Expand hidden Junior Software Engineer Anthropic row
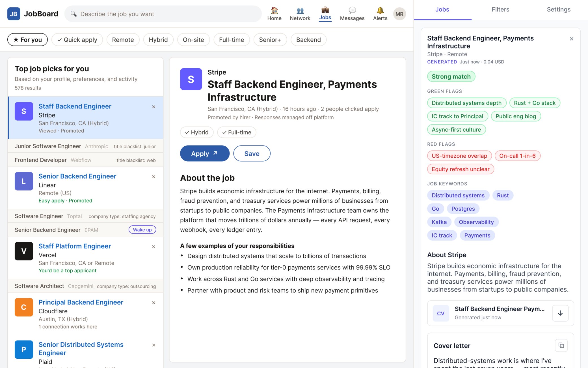Screen dimensions: 588x368 [85, 146]
